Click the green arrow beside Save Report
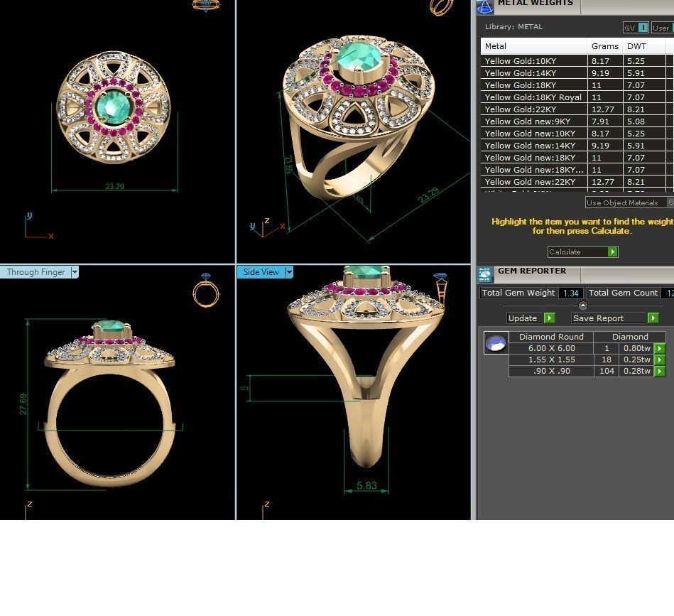Screen dimensions: 674x616 coord(653,318)
